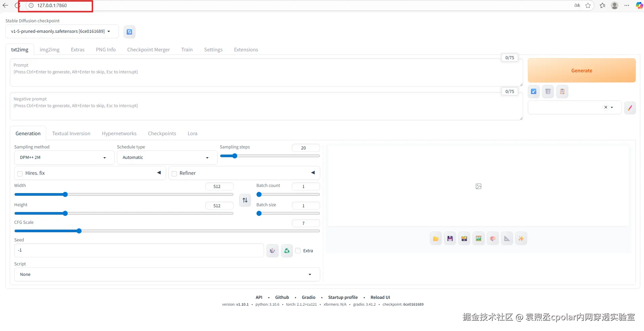Click the Reload UI link

point(380,298)
